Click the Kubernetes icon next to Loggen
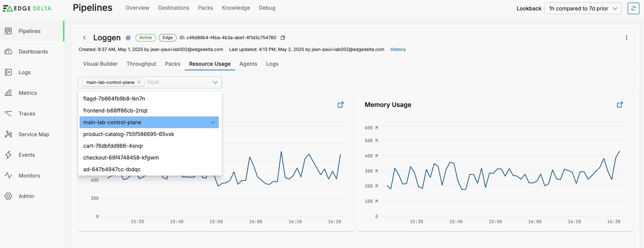The width and height of the screenshot is (644, 248). coord(128,38)
